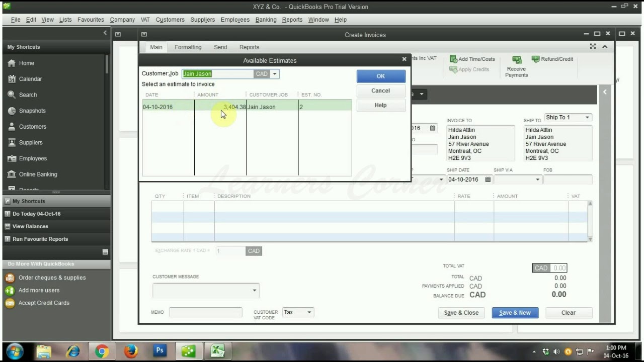Switch to the Formatting tab
Viewport: 644px width, 362px height.
pos(188,47)
